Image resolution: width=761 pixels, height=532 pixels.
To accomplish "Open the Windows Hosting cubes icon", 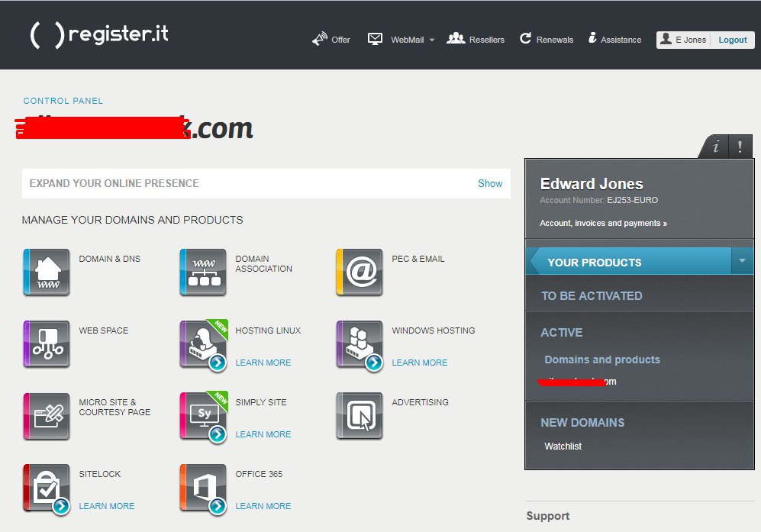I will [x=360, y=344].
